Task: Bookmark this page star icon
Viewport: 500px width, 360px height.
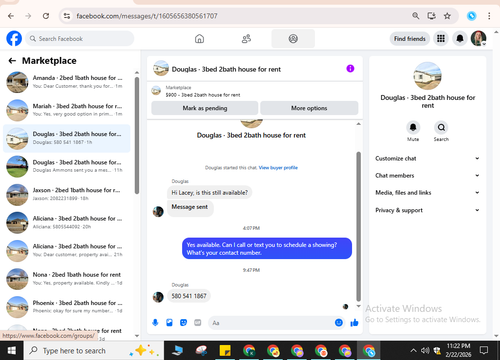Action: tap(447, 16)
